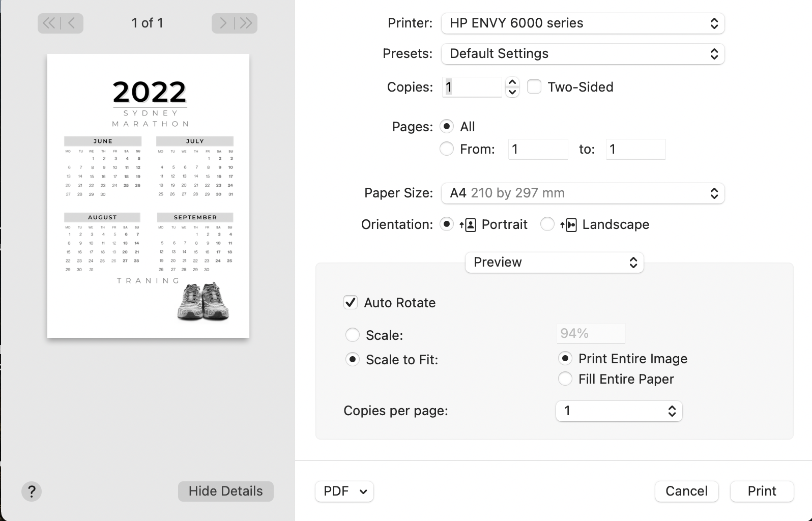Decrease copies with the down stepper arrow

pyautogui.click(x=512, y=92)
